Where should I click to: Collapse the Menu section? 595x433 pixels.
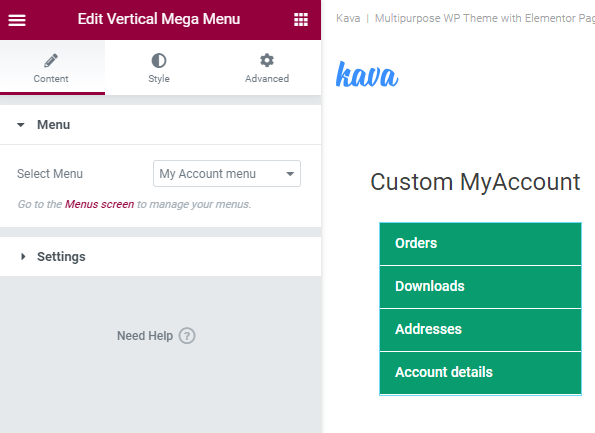161,125
